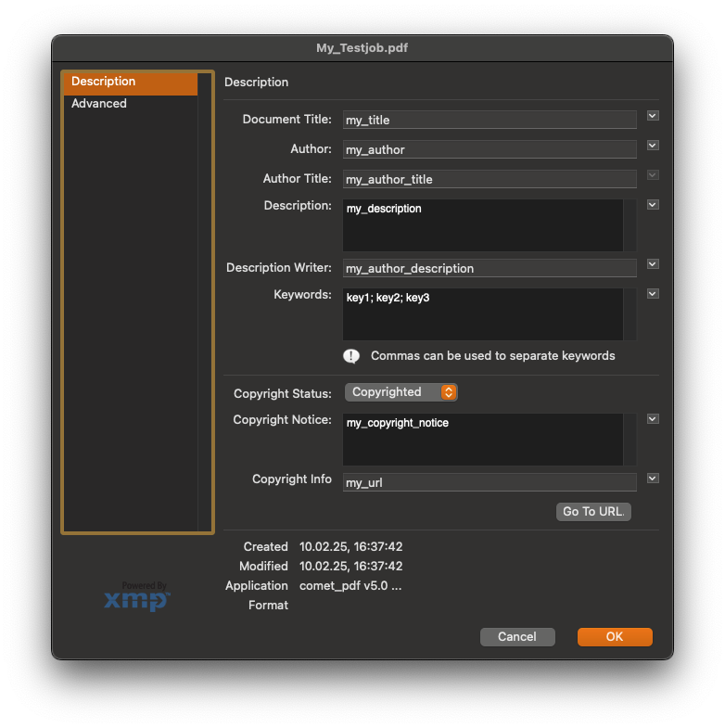Click the Go To URL button

pyautogui.click(x=593, y=512)
